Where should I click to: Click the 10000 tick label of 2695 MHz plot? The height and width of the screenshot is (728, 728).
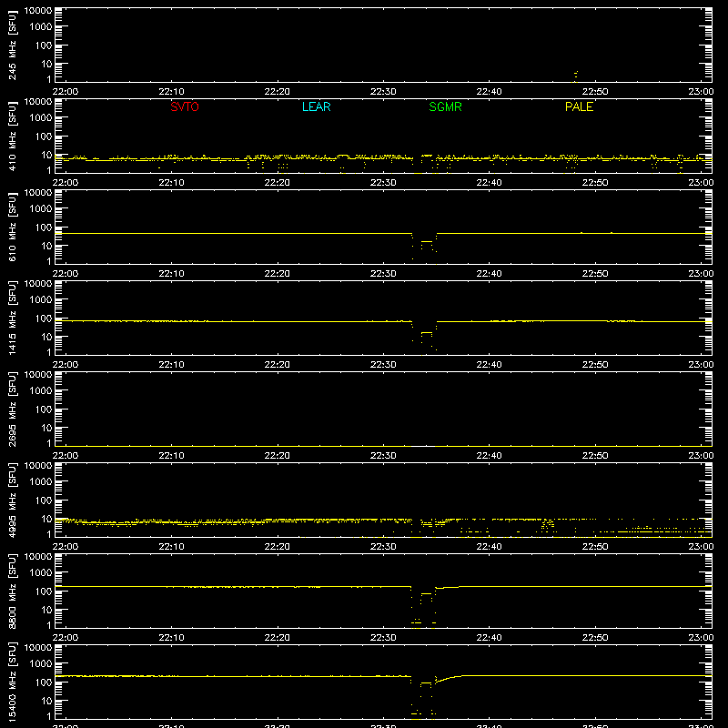(x=38, y=375)
